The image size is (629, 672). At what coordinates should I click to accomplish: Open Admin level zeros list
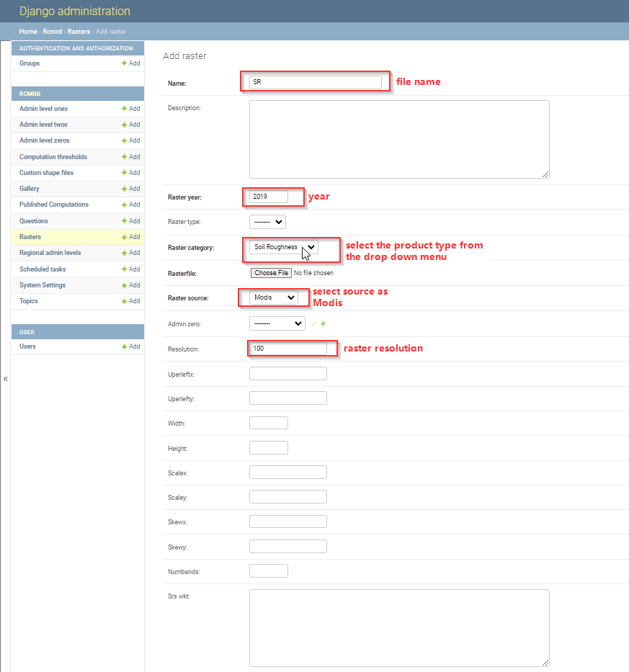point(44,140)
